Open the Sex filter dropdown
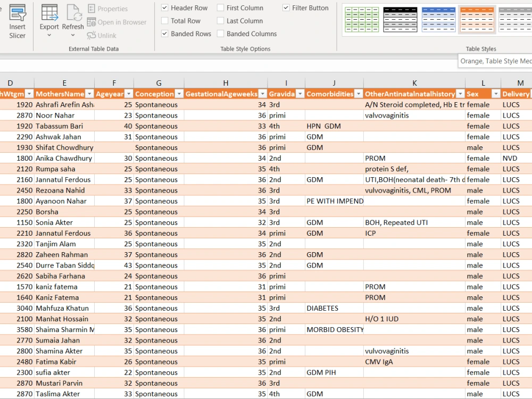This screenshot has width=532, height=399. click(496, 94)
